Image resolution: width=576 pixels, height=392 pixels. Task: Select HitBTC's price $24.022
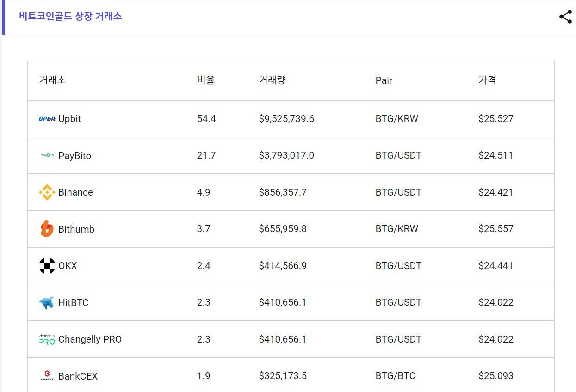[x=496, y=302]
